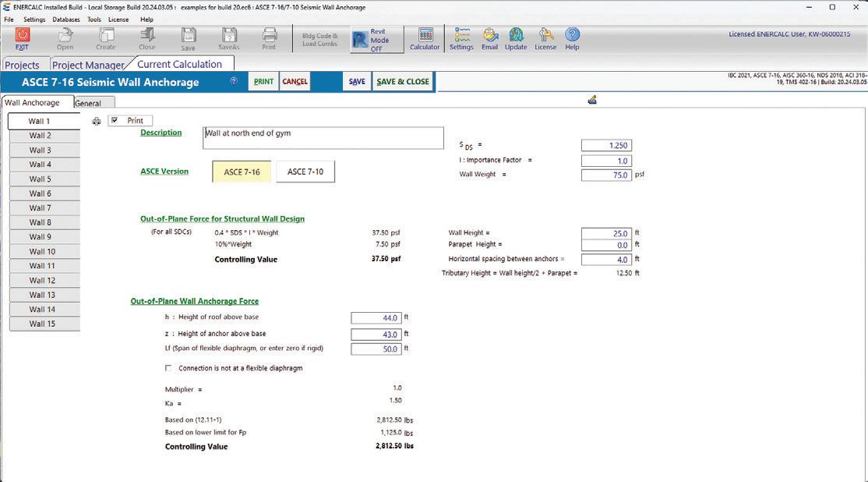Image resolution: width=868 pixels, height=482 pixels.
Task: Open the Databases menu
Action: click(66, 19)
